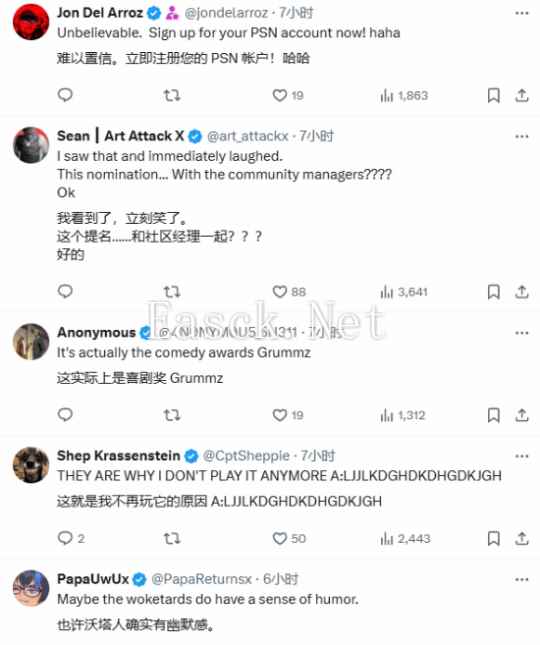View analytics showing 2,443 views

click(x=405, y=538)
